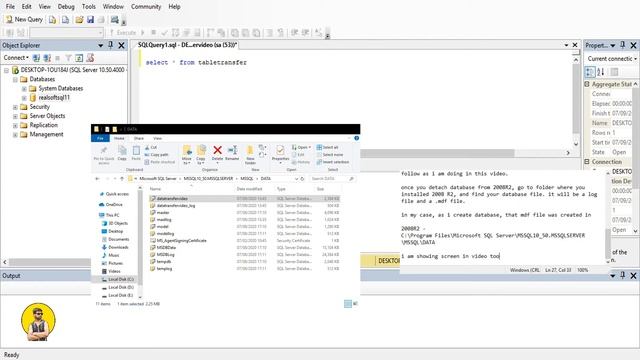Open the Tools menu
Image resolution: width=640 pixels, height=360 pixels.
89,7
